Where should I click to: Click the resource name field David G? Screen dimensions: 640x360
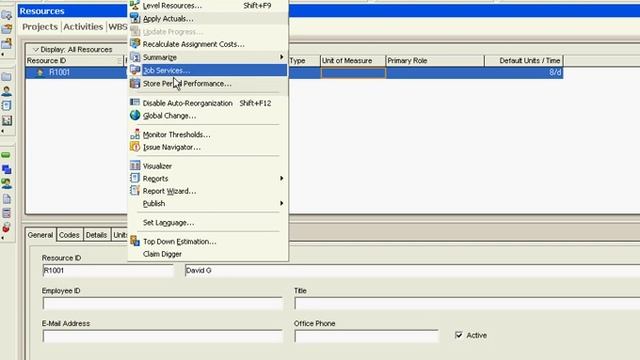point(412,270)
